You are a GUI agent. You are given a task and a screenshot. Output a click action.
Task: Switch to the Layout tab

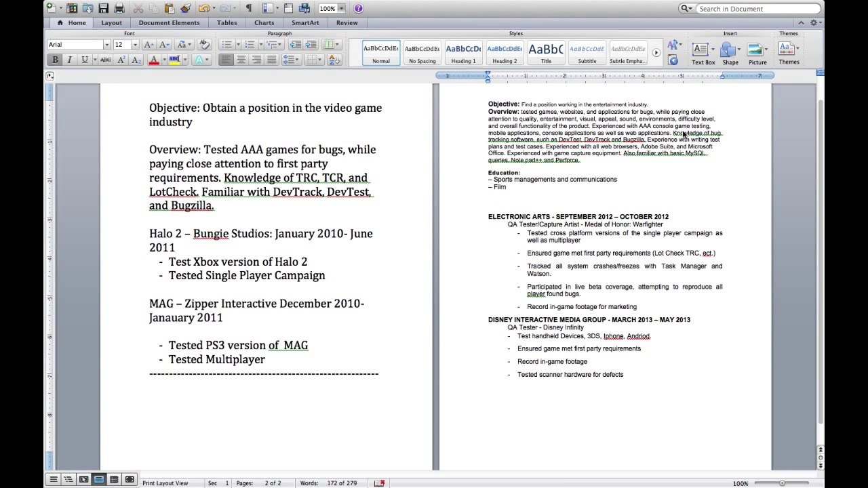(x=112, y=22)
